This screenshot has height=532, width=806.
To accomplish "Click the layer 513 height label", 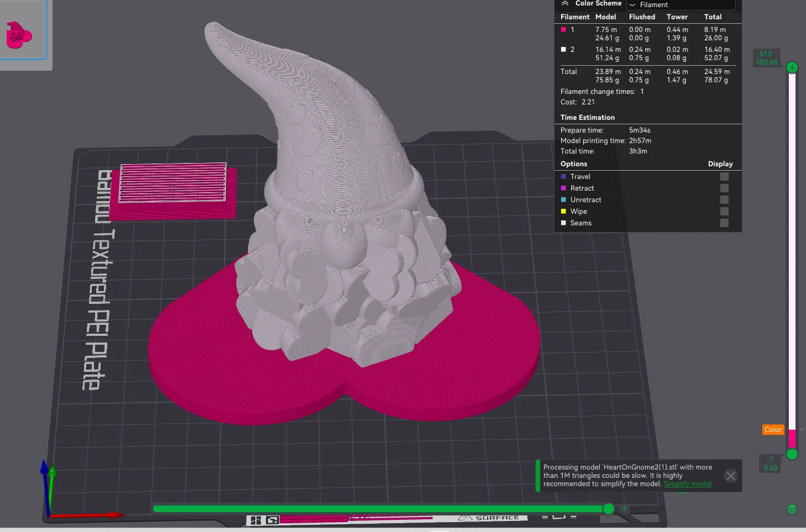I will coord(766,58).
